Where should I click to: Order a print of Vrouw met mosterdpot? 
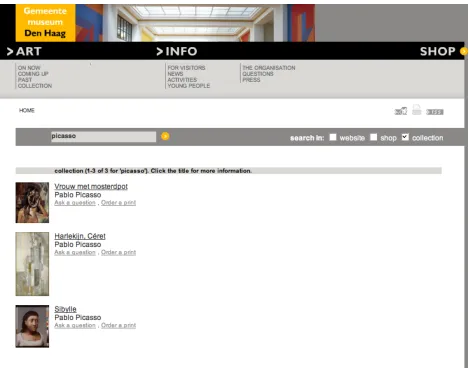coord(118,202)
